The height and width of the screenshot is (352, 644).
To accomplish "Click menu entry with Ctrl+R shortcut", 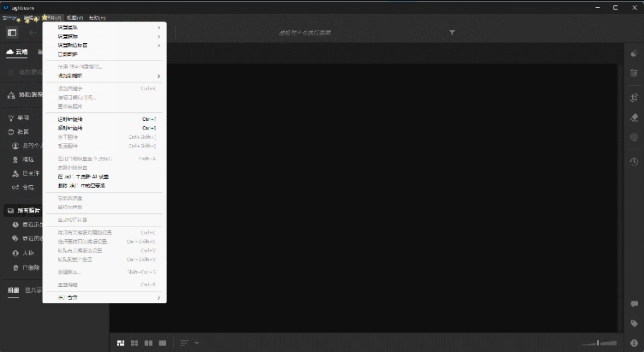I will [104, 285].
